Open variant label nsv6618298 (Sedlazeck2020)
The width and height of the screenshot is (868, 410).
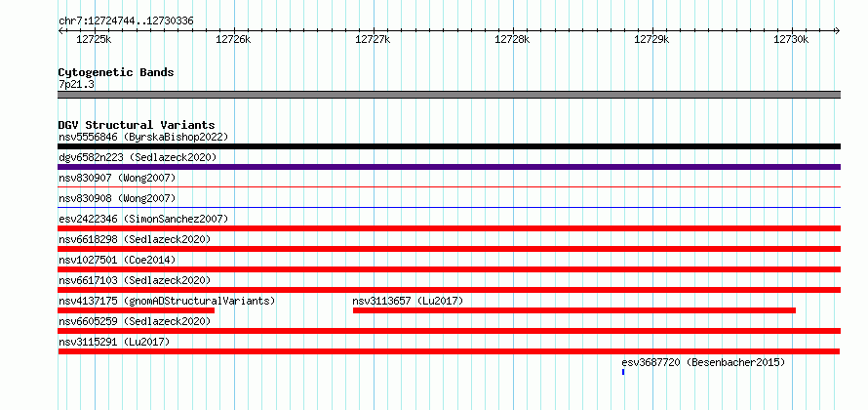point(135,239)
